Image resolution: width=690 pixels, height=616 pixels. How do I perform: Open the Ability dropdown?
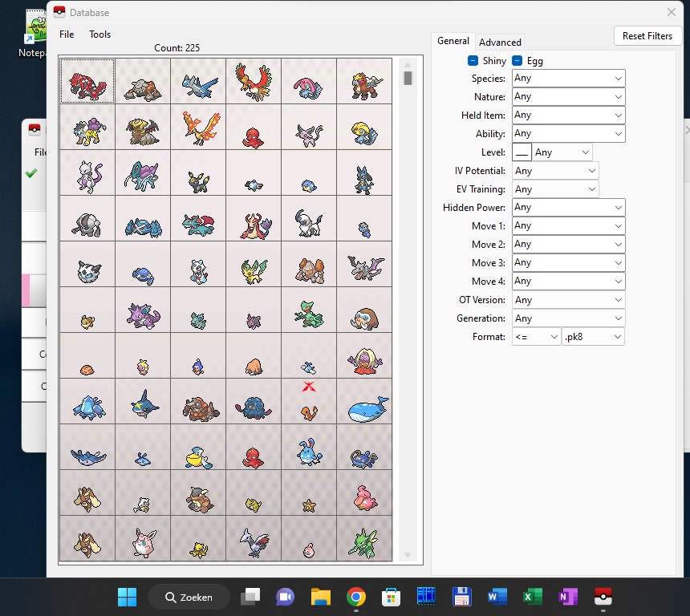click(568, 134)
